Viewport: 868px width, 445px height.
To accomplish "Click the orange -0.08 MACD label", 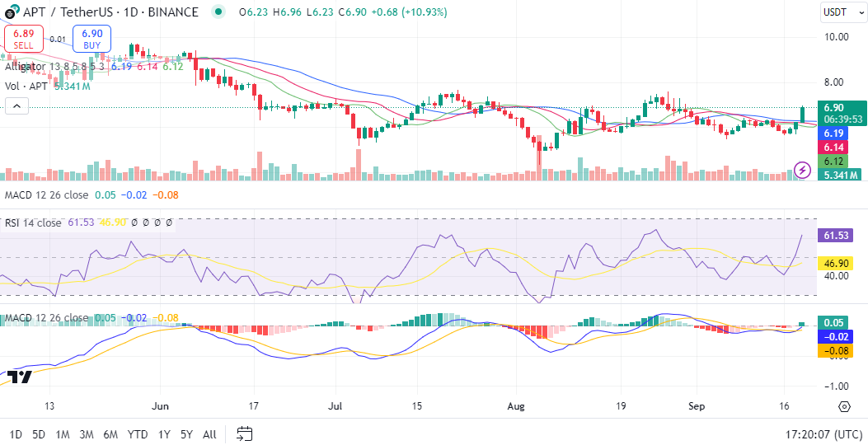I will tap(835, 349).
